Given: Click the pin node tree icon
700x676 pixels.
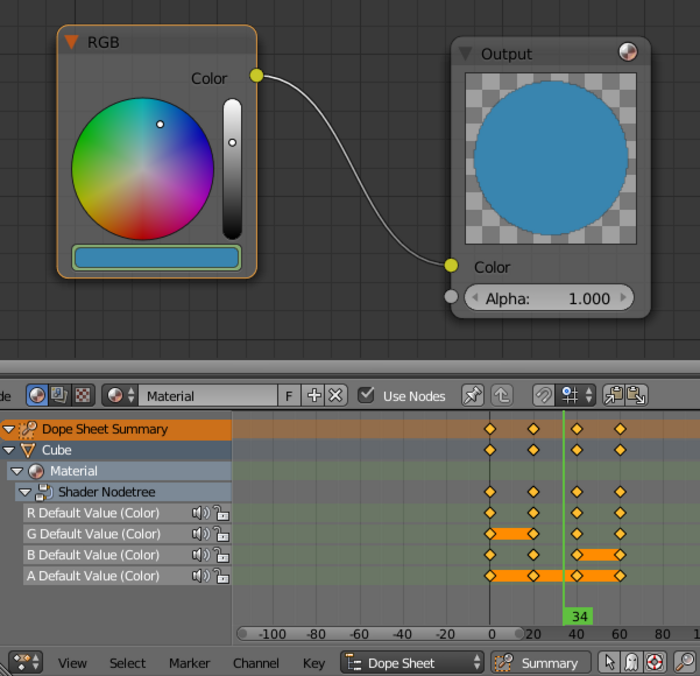Looking at the screenshot, I should tap(472, 396).
